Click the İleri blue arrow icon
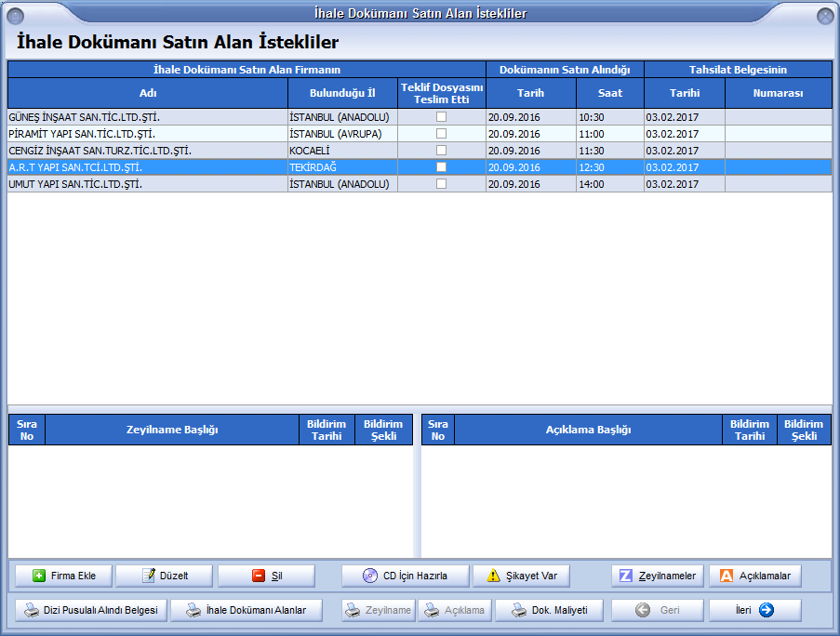This screenshot has width=840, height=636. click(x=767, y=610)
